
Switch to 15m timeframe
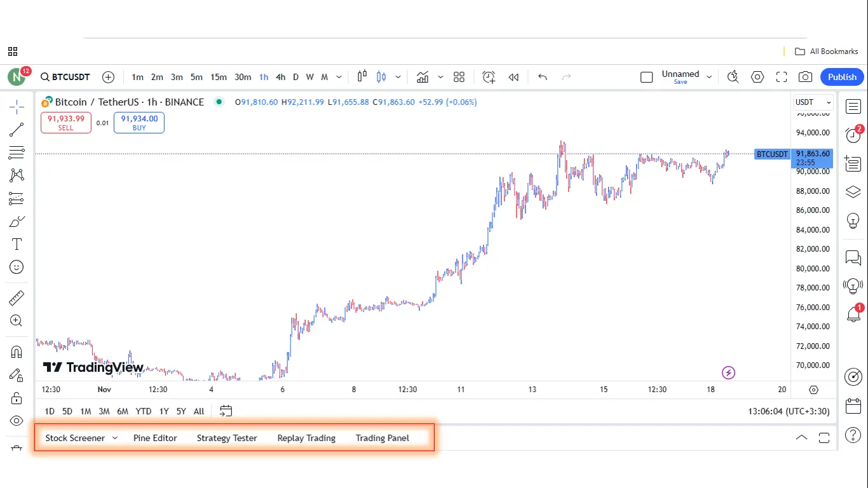219,77
